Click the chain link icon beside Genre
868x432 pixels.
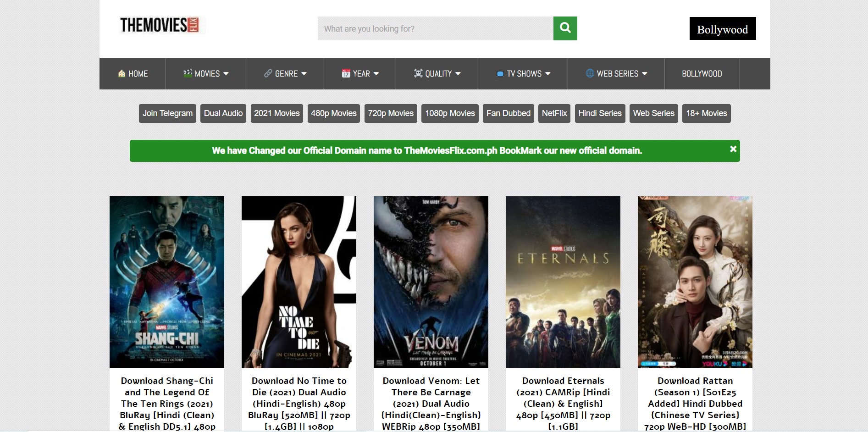pos(268,73)
